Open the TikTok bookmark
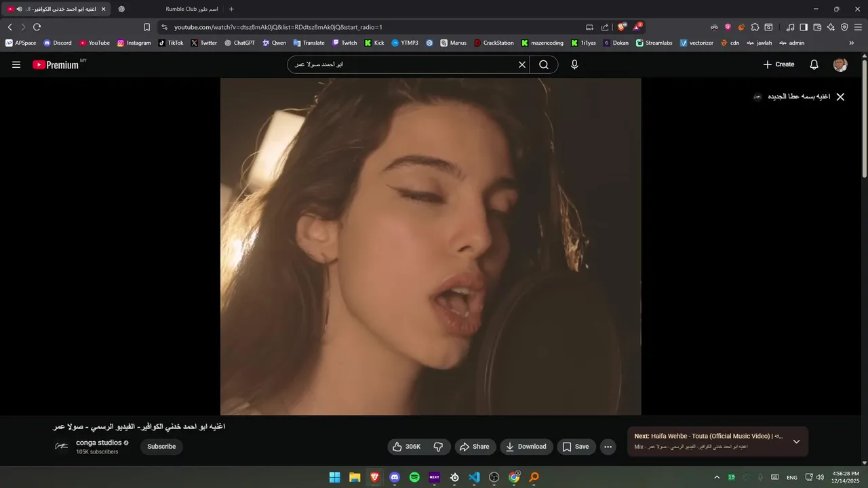The width and height of the screenshot is (868, 488). click(171, 43)
